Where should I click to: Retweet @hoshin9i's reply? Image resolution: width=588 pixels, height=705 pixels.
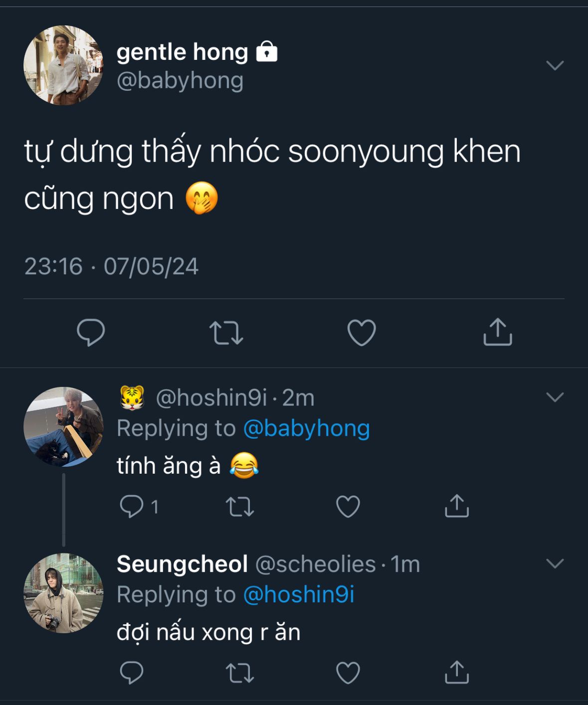240,507
